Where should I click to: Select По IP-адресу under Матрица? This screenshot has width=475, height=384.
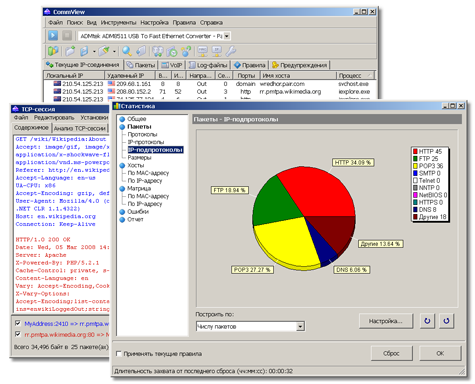pyautogui.click(x=145, y=204)
